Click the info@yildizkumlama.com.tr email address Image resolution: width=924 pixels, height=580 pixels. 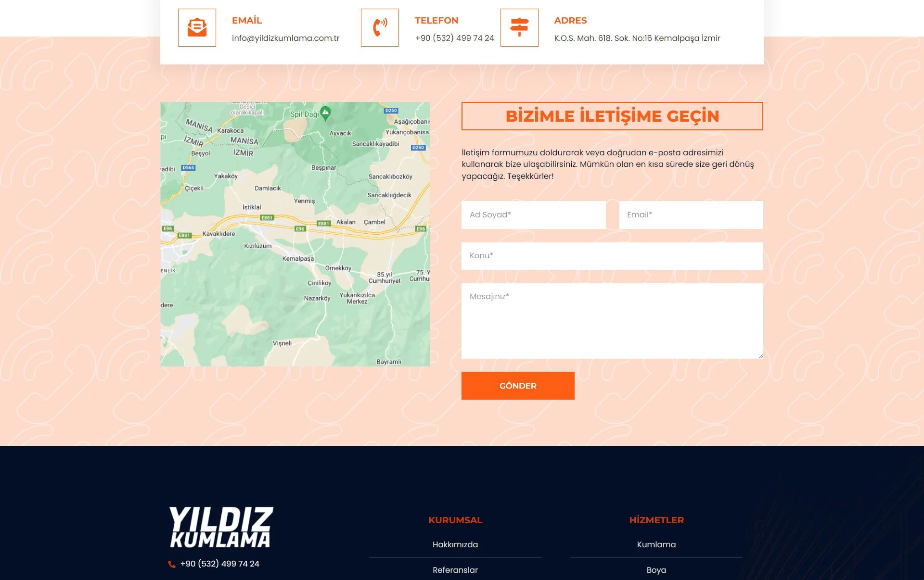(x=285, y=38)
